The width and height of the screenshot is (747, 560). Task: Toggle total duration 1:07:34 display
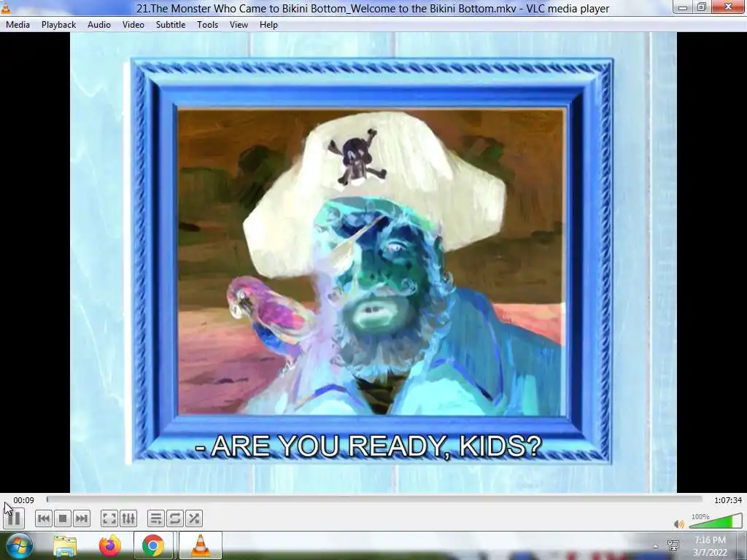pos(728,500)
